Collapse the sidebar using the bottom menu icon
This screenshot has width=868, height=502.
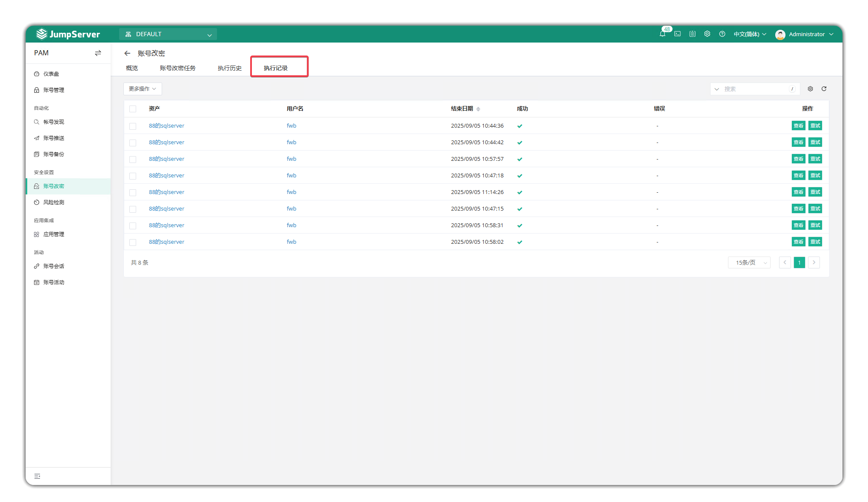[37, 476]
